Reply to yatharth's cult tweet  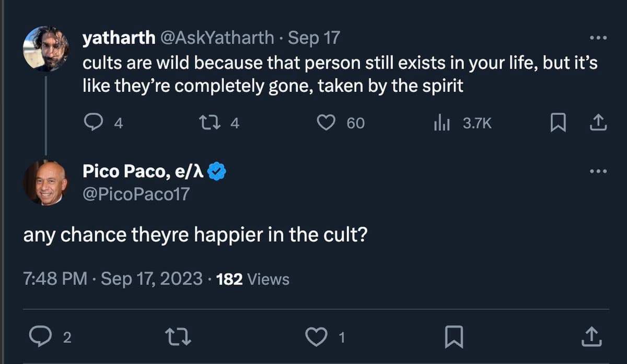[94, 123]
